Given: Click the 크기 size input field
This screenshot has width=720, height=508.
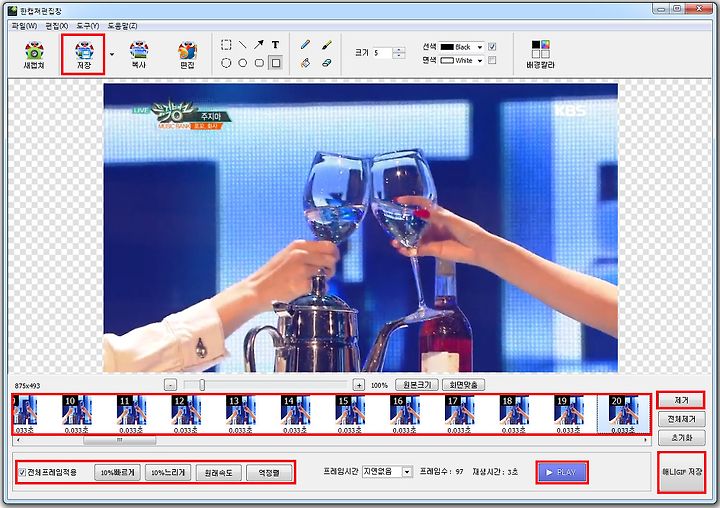Looking at the screenshot, I should coord(382,53).
